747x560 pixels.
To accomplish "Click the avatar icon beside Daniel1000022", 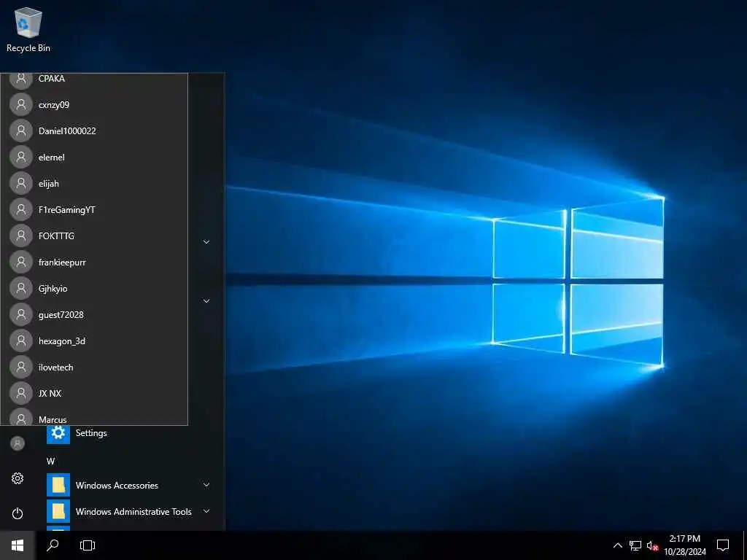I will (21, 131).
